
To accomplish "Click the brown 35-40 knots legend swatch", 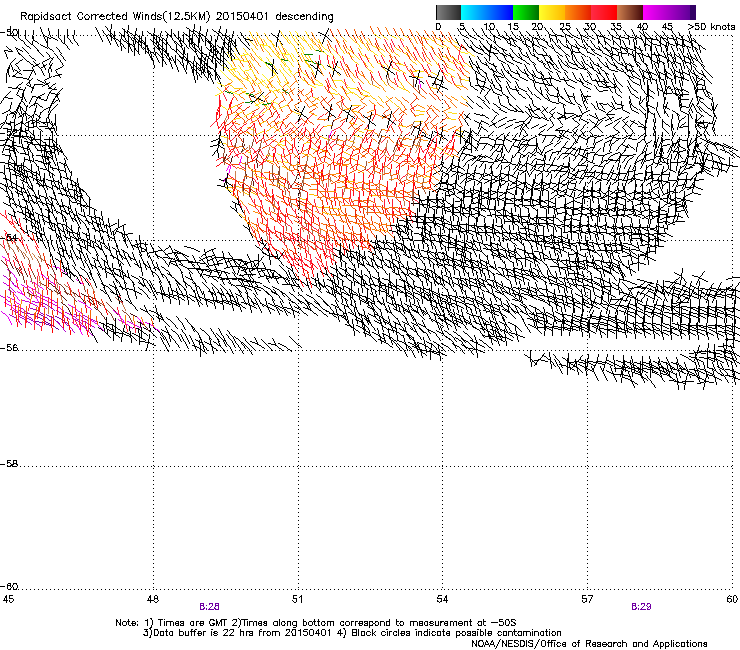I will coord(630,12).
